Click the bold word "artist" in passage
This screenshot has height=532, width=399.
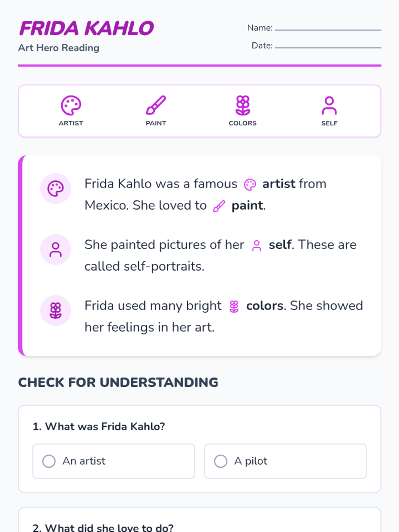279,184
